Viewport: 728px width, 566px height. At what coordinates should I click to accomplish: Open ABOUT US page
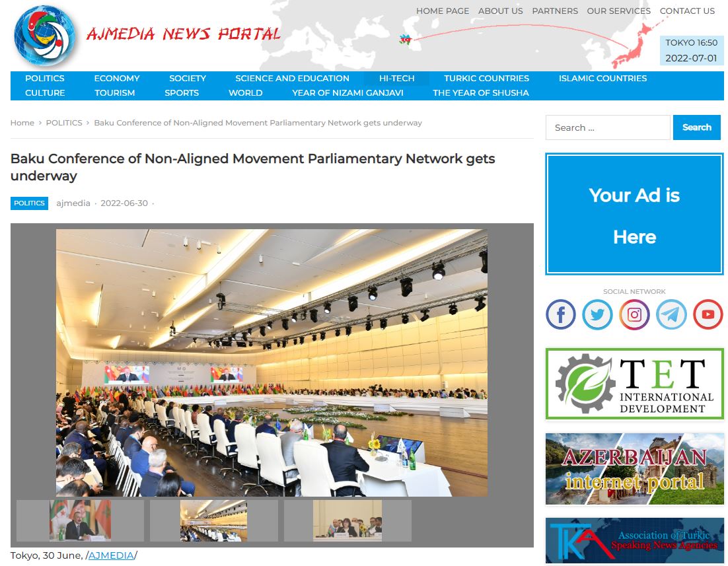point(501,11)
